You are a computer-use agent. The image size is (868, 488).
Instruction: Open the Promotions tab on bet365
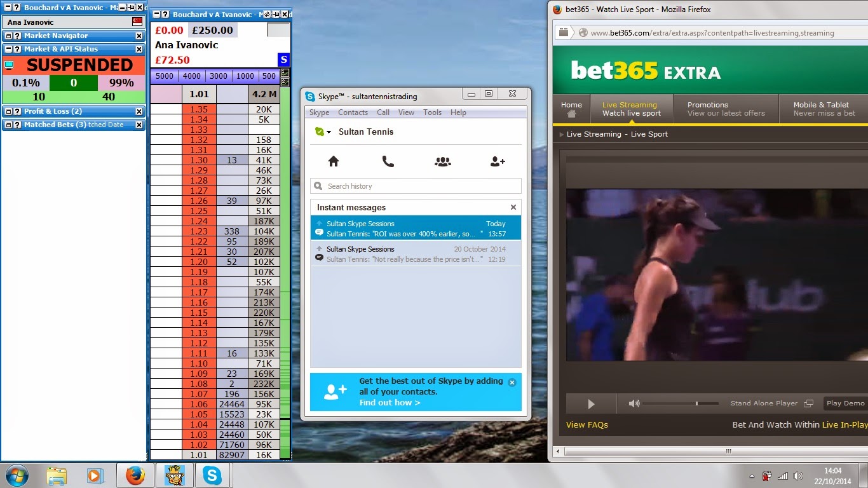(726, 109)
